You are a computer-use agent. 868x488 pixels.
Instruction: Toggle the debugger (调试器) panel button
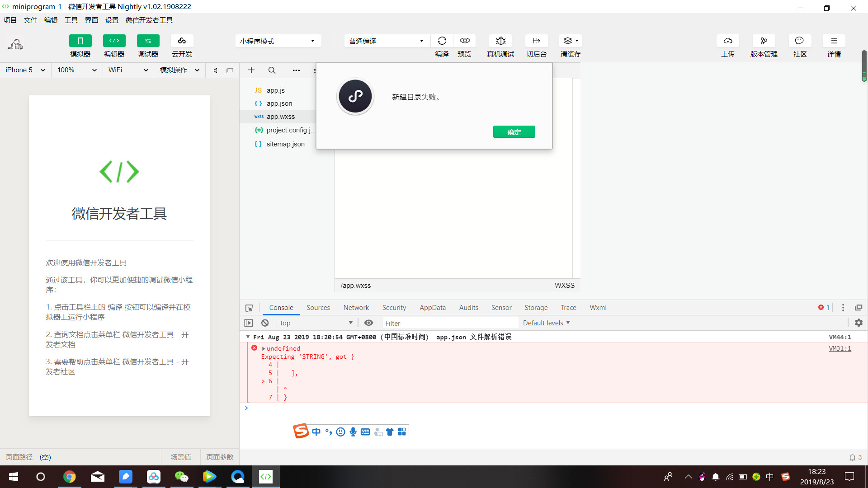tap(148, 41)
